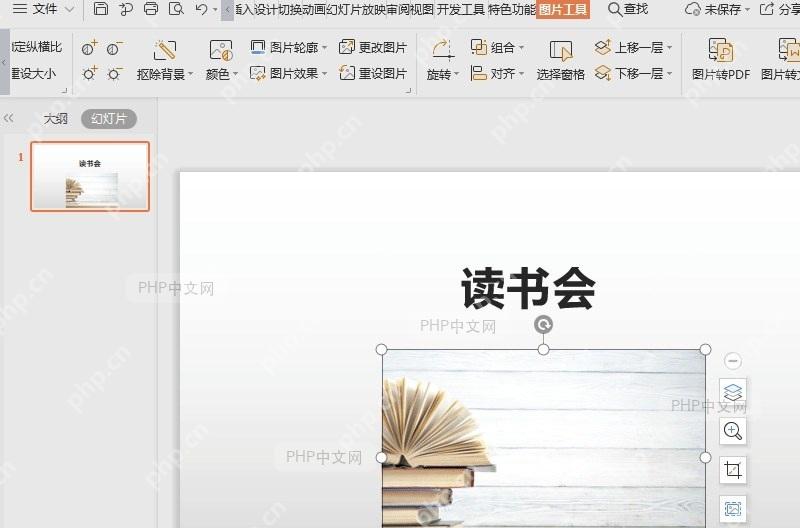Click the picture frame icon below the crop icon
This screenshot has width=800, height=528.
pyautogui.click(x=733, y=509)
